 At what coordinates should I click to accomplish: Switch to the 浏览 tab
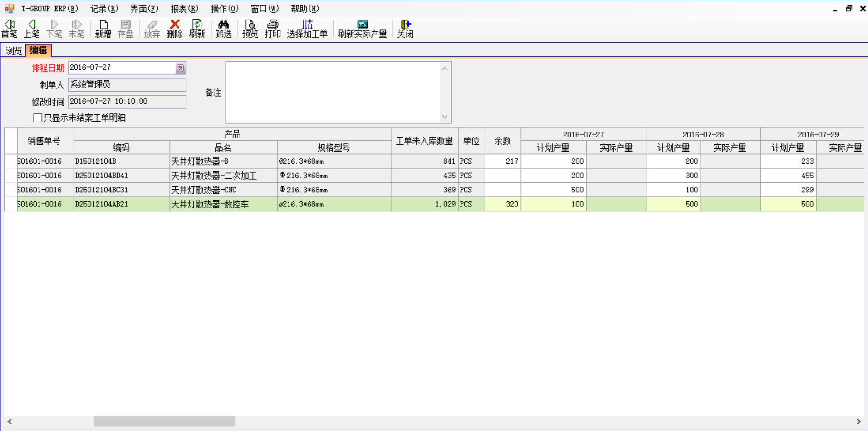[14, 51]
